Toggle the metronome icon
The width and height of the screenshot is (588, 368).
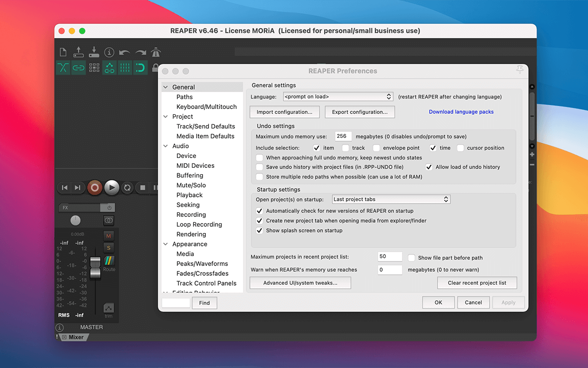click(156, 52)
